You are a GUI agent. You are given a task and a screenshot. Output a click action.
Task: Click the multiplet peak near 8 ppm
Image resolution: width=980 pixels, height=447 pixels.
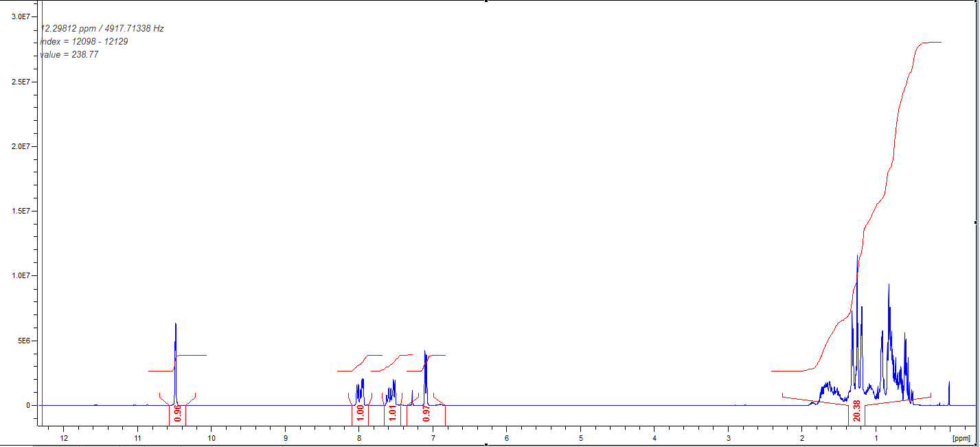pos(361,380)
